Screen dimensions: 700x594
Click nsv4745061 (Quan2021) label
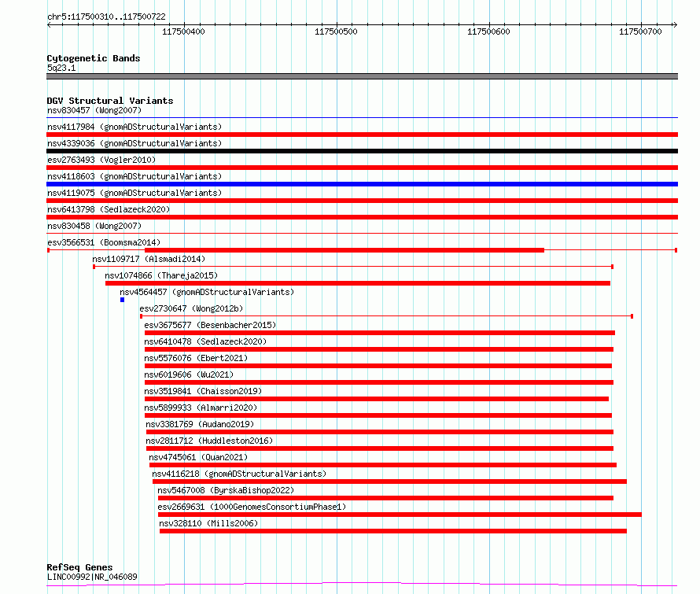[197, 457]
